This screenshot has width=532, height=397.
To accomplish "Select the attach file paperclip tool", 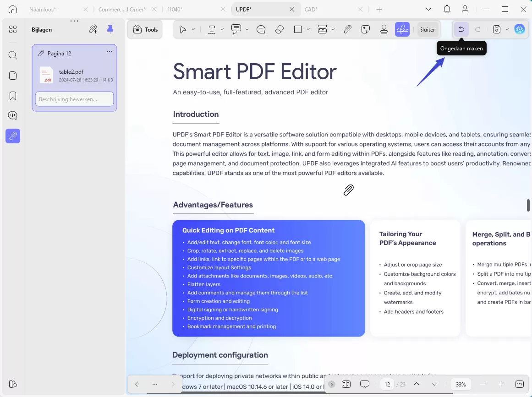I will [x=347, y=29].
